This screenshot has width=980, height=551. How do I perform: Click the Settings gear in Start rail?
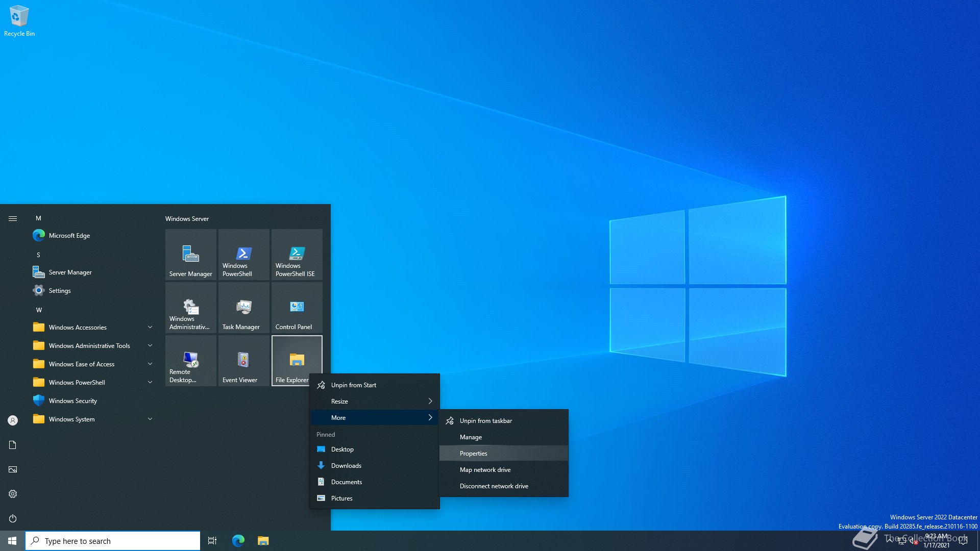pyautogui.click(x=13, y=494)
